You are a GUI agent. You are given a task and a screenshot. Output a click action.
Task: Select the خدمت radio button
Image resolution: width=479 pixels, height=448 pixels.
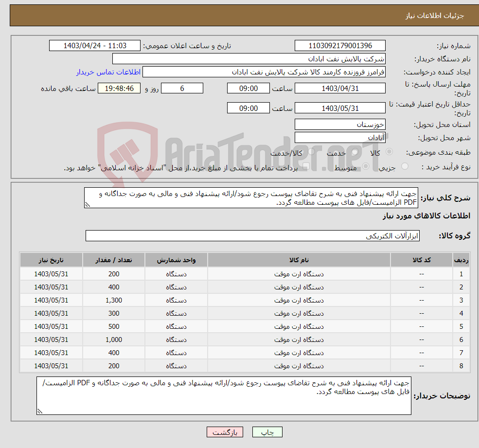pyautogui.click(x=355, y=152)
